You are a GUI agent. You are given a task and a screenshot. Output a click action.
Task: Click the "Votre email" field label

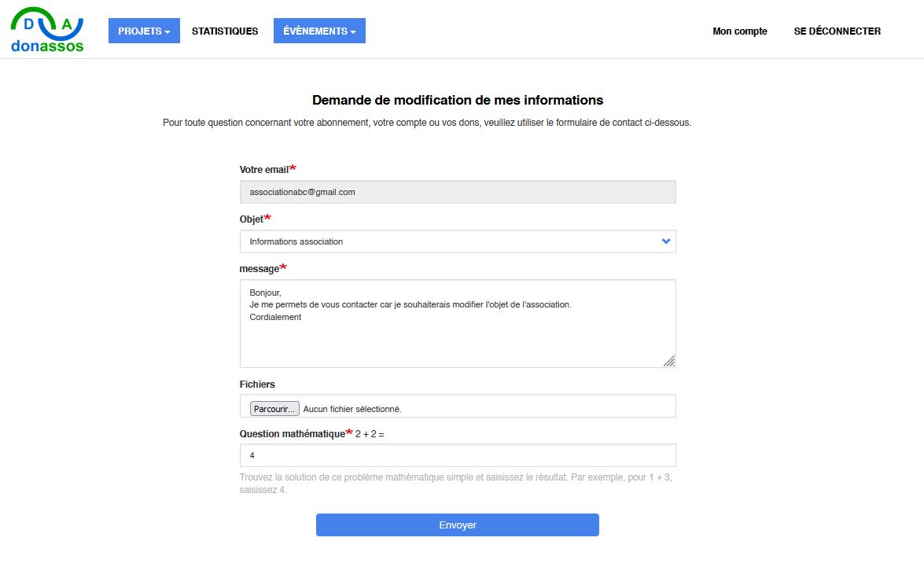point(264,170)
